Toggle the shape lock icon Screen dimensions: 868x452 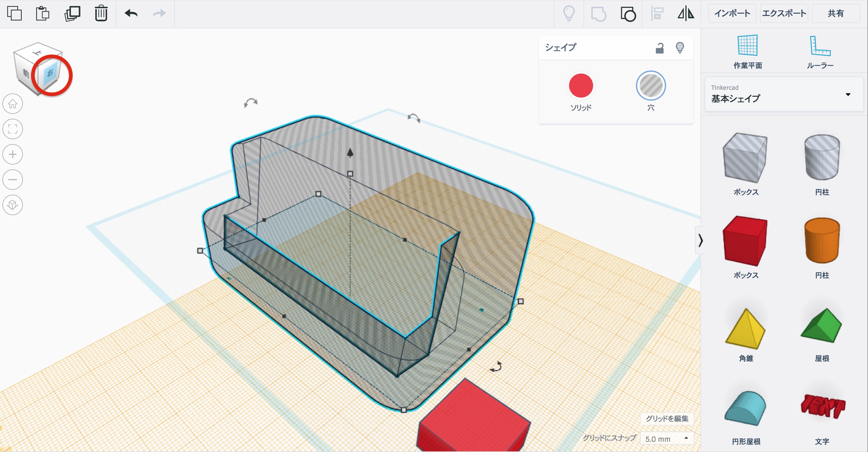(659, 48)
